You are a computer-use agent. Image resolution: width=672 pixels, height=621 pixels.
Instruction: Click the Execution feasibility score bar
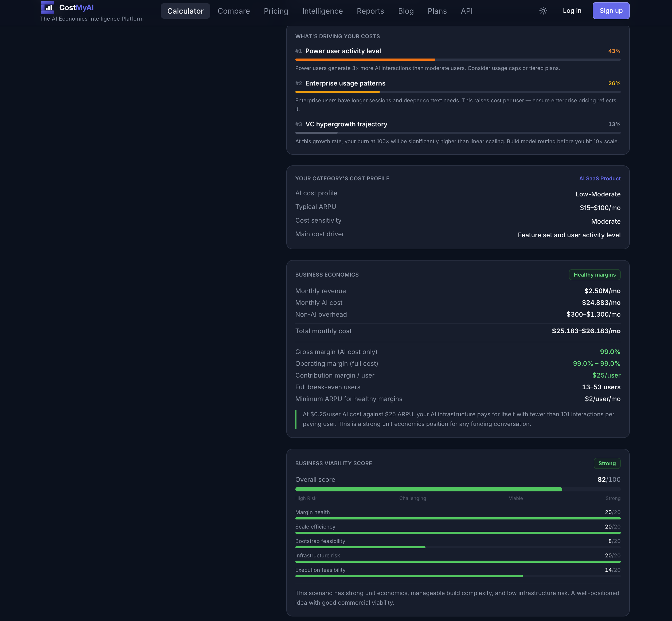458,576
